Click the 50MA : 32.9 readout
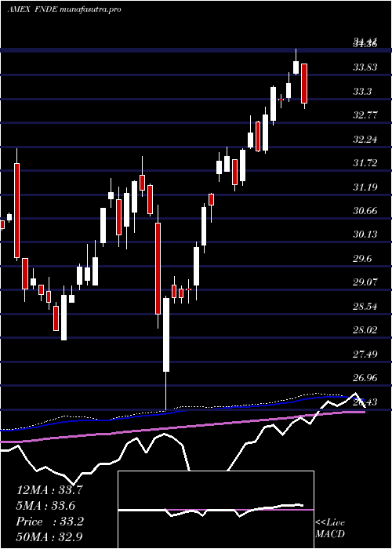 pos(49,536)
